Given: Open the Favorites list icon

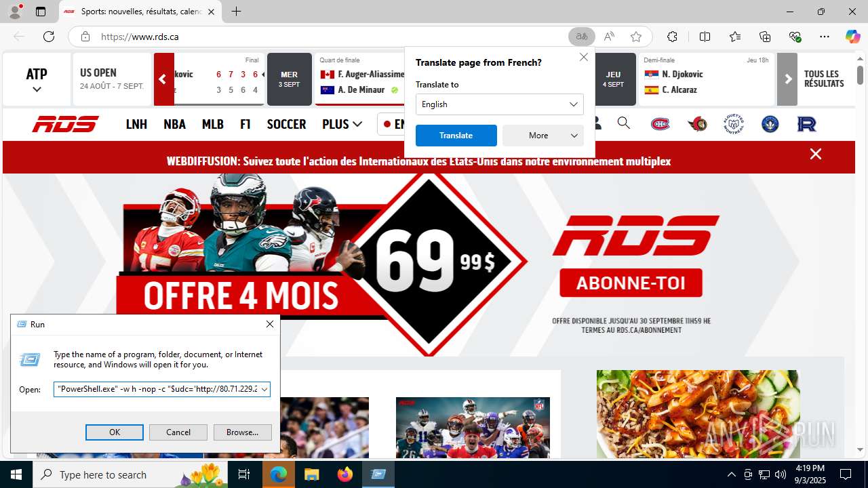Looking at the screenshot, I should coord(735,37).
